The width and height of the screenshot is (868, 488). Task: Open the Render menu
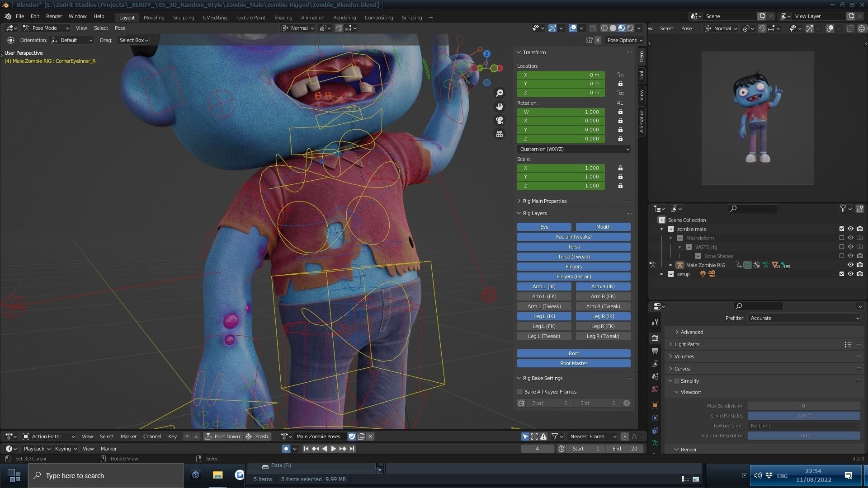(x=54, y=16)
